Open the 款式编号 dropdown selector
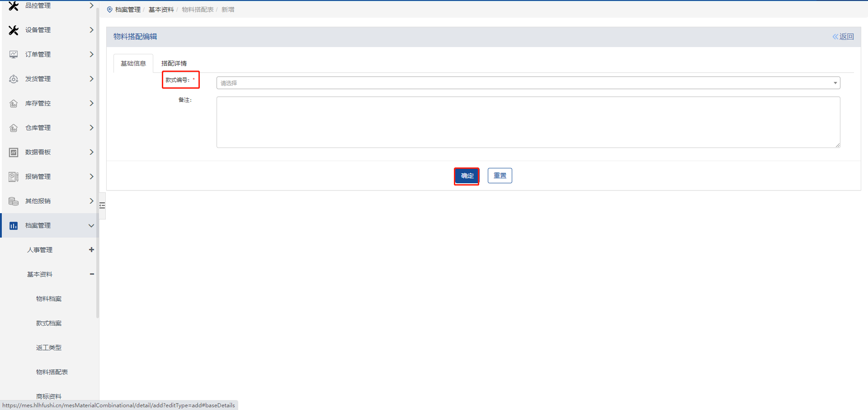Screen dimensions: 868x410 [528, 83]
